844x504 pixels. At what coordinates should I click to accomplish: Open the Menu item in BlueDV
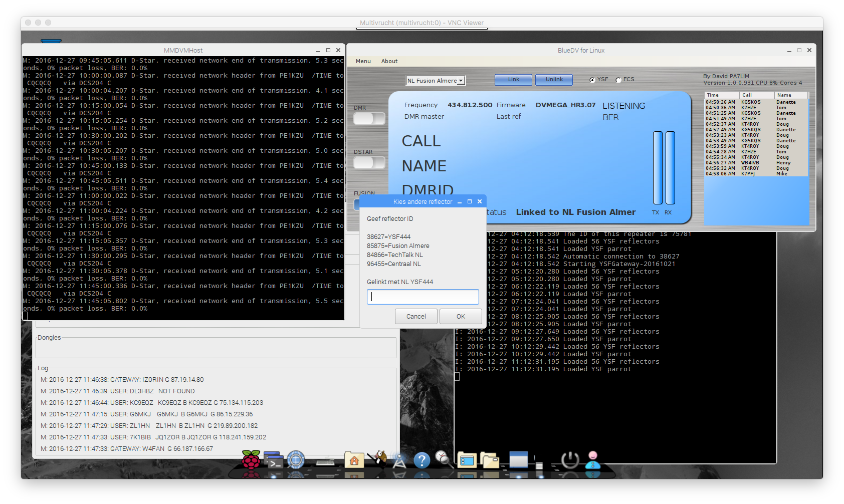[x=363, y=61]
